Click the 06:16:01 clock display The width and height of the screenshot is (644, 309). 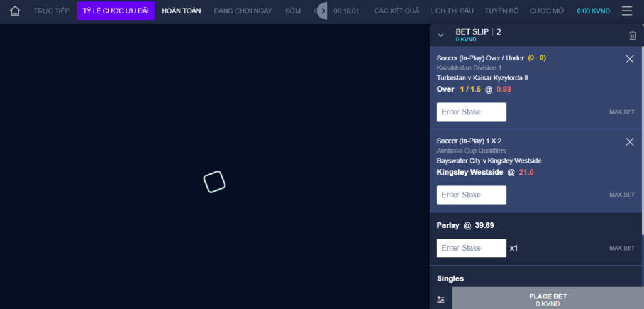(347, 11)
